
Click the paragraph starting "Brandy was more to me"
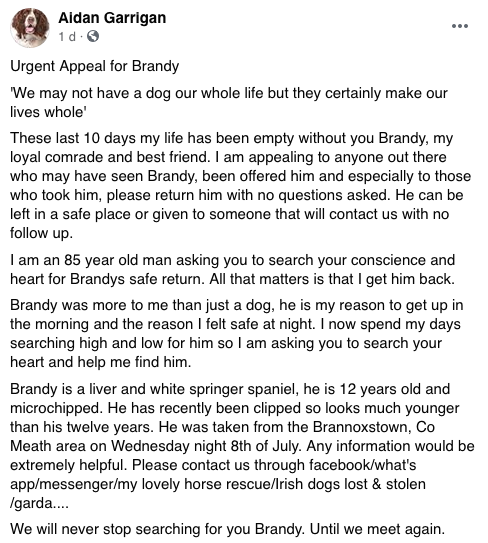tap(237, 333)
